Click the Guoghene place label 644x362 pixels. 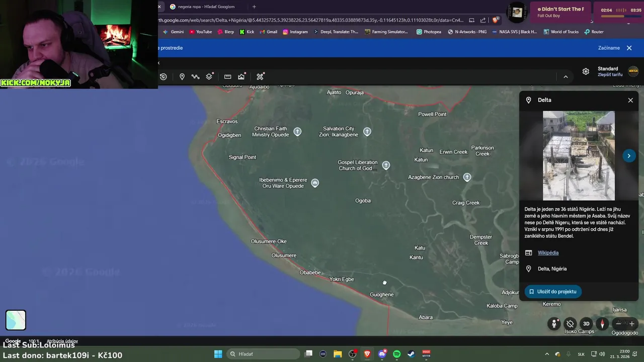[381, 295]
